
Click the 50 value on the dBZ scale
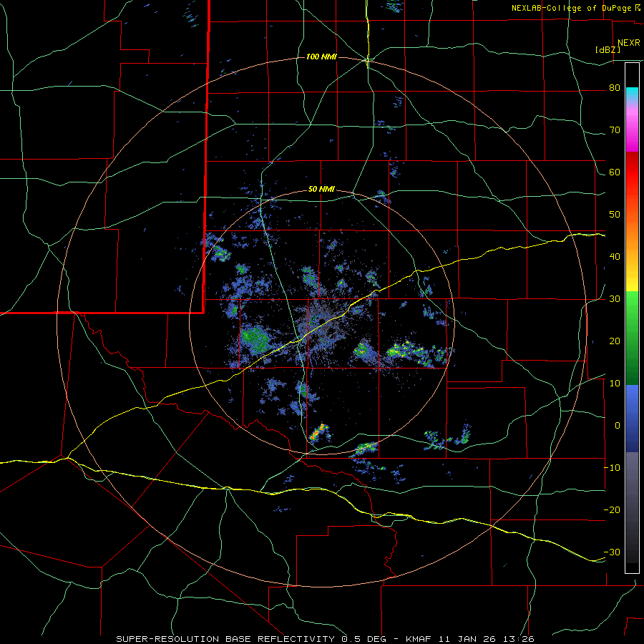tap(615, 215)
